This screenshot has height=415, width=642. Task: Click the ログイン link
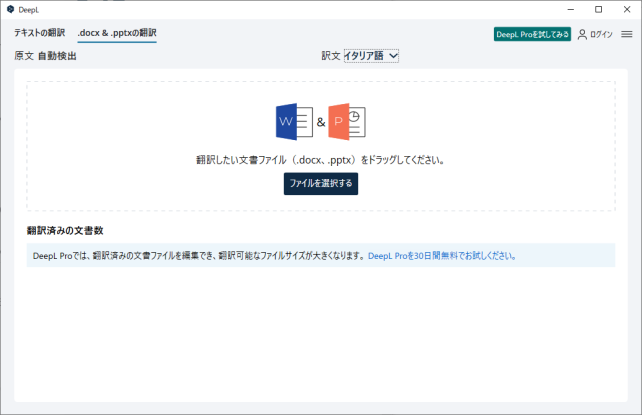tap(601, 34)
